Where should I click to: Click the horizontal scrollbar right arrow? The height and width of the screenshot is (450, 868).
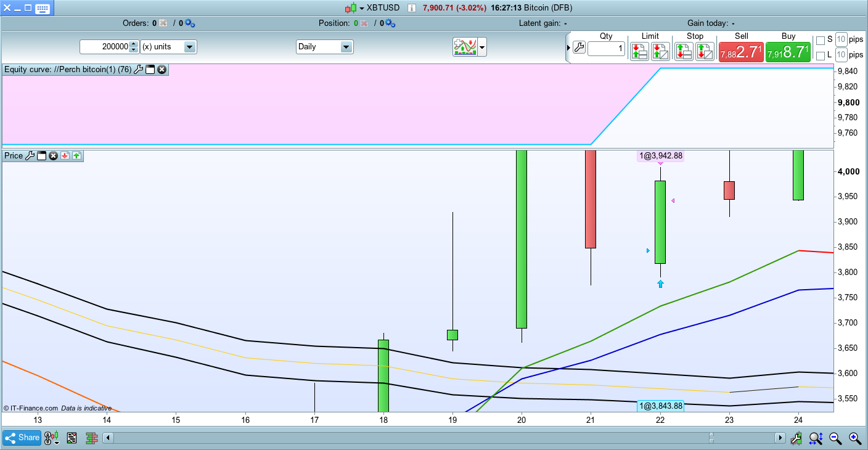click(780, 438)
